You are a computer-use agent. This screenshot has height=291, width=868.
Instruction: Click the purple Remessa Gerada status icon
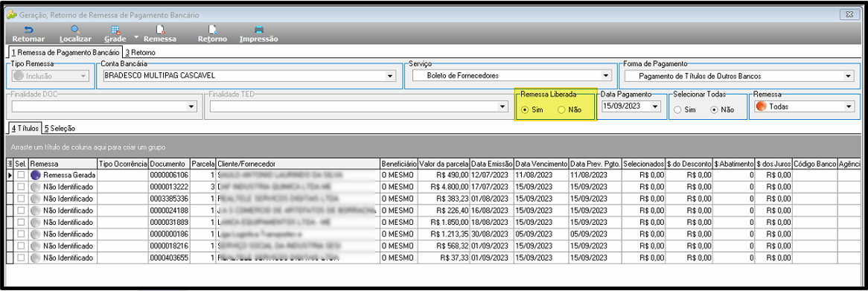36,175
